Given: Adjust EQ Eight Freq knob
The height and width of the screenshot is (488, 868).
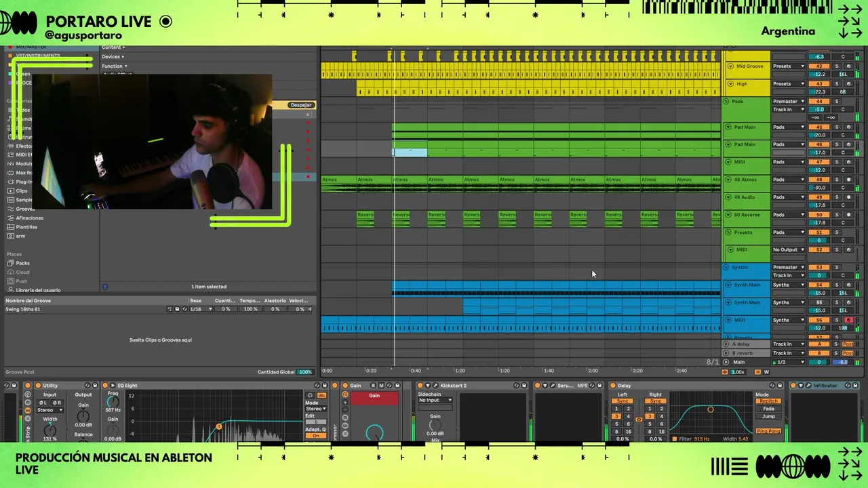Looking at the screenshot, I should click(113, 402).
